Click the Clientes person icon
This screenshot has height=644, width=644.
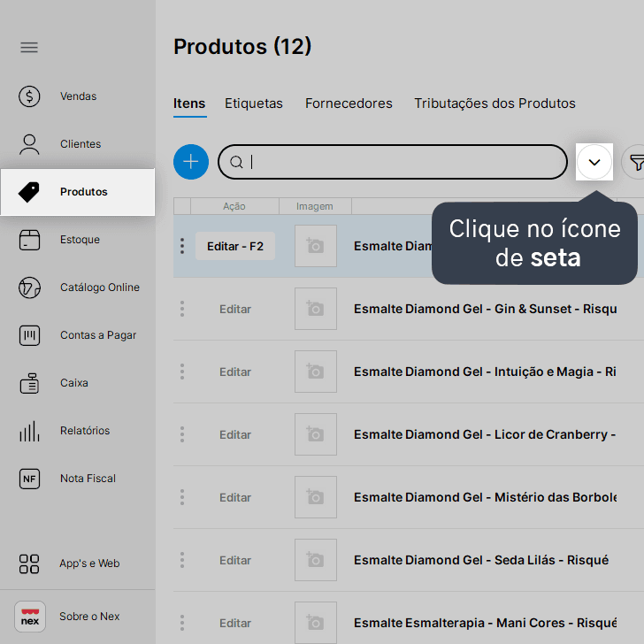(29, 144)
